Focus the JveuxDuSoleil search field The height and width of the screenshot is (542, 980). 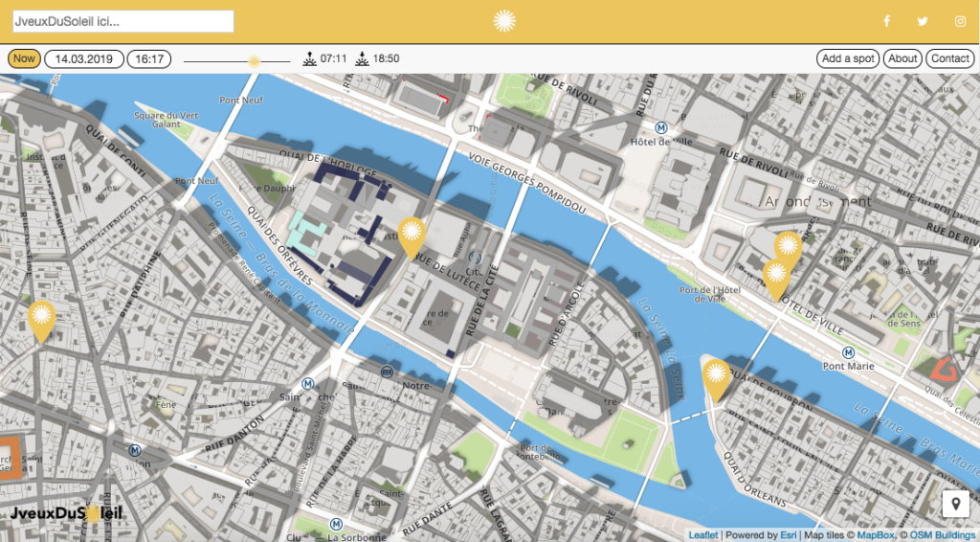click(x=123, y=21)
